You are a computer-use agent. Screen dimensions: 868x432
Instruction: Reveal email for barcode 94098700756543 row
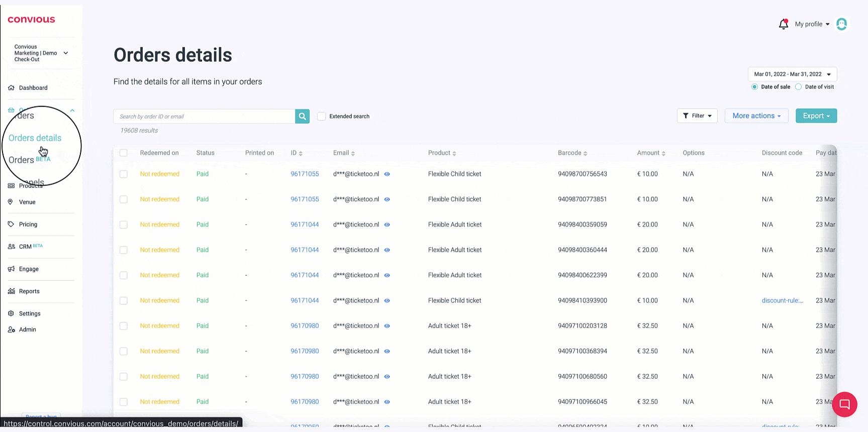coord(387,174)
